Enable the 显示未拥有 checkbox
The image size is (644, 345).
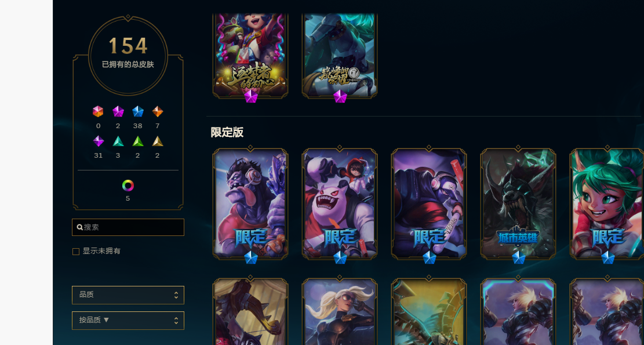pyautogui.click(x=76, y=252)
